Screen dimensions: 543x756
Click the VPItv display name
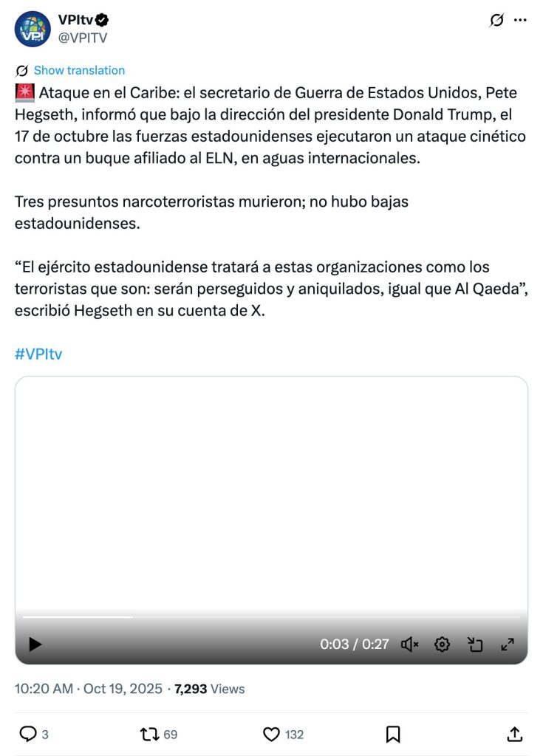(x=76, y=20)
